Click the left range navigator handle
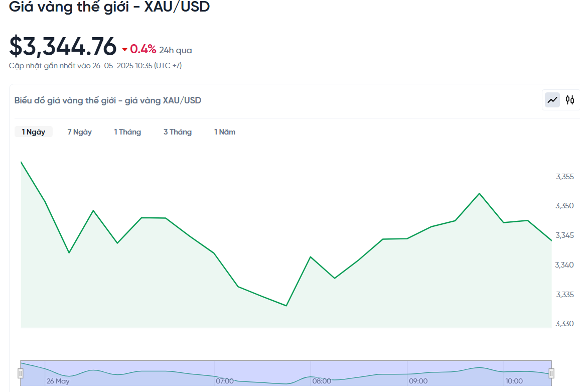The height and width of the screenshot is (392, 580). click(21, 373)
